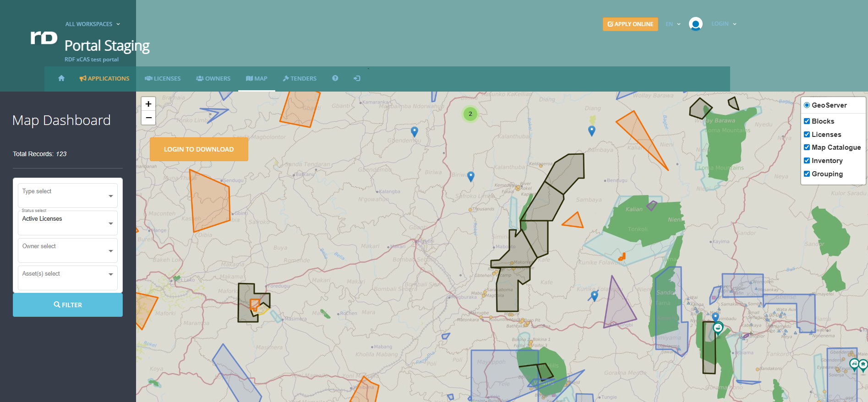Expand the Asset(s) select dropdown
Image resolution: width=868 pixels, height=402 pixels.
68,278
